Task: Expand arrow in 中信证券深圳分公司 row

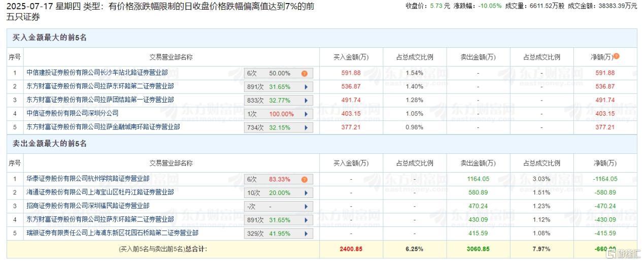Action: pyautogui.click(x=306, y=114)
